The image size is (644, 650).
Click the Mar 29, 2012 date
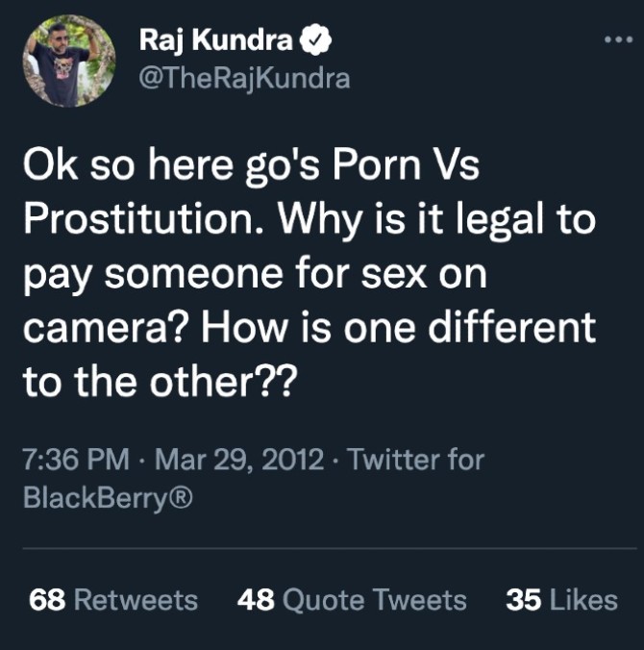point(238,459)
